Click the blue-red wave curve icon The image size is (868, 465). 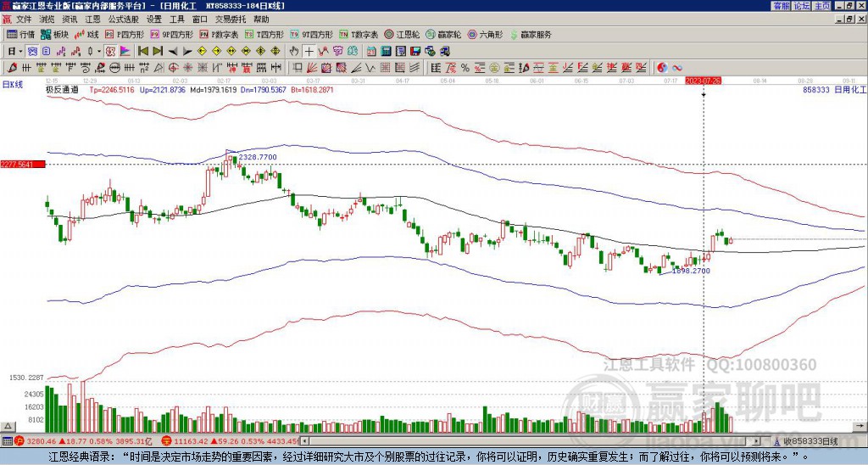677,68
